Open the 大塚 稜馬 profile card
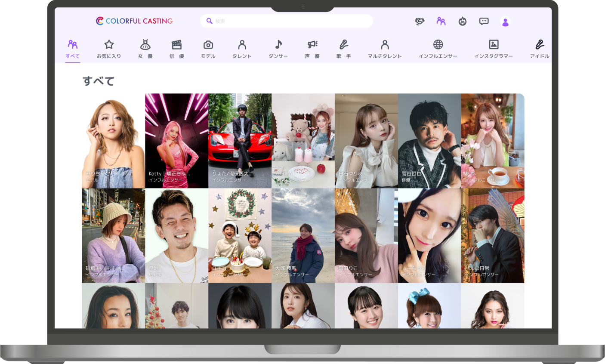The height and width of the screenshot is (364, 605). tap(303, 235)
